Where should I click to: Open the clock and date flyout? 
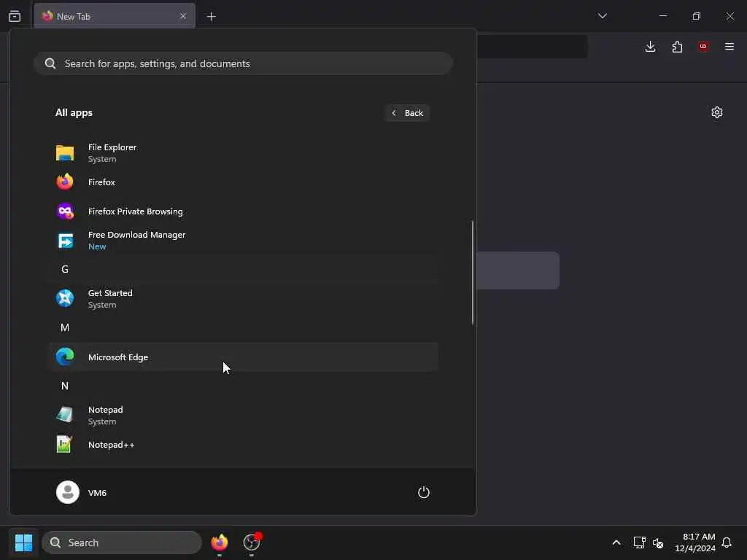[695, 542]
